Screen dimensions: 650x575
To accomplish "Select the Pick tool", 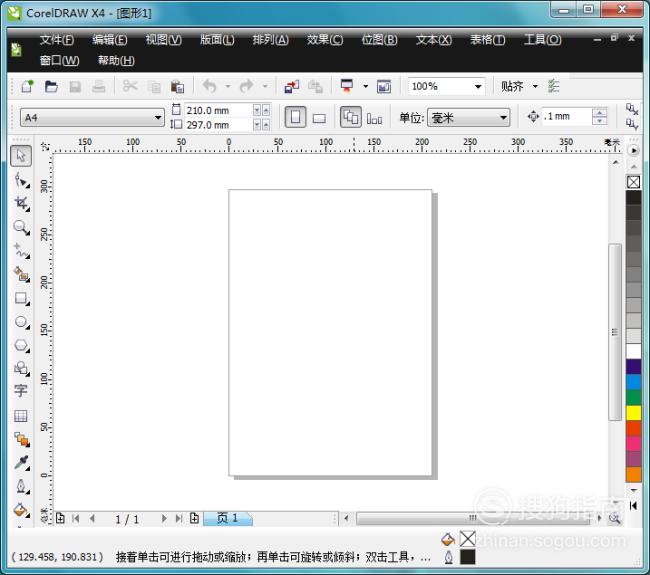I will [21, 156].
